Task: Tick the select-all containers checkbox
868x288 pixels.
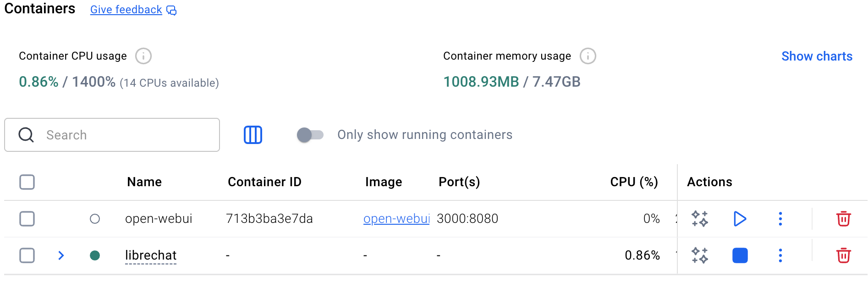Action: point(27,182)
